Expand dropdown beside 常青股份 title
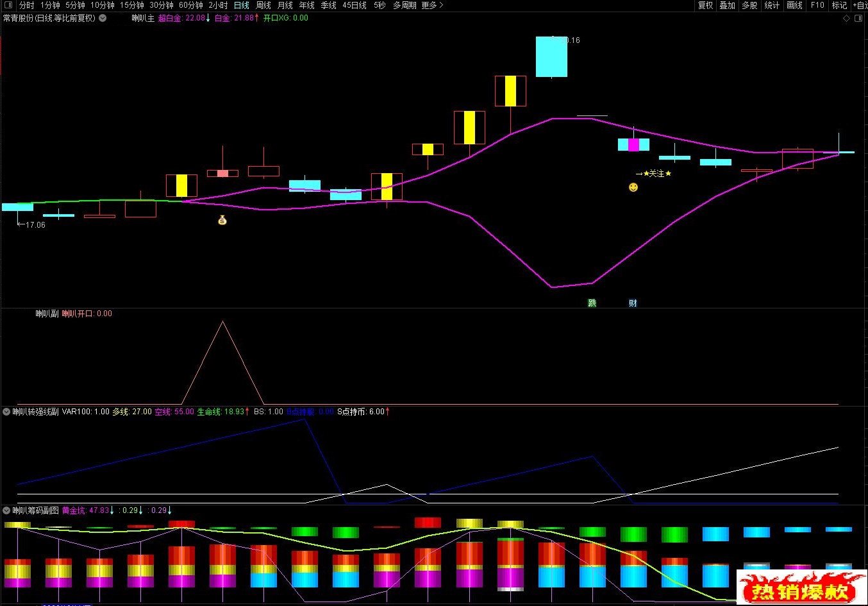 click(x=103, y=18)
